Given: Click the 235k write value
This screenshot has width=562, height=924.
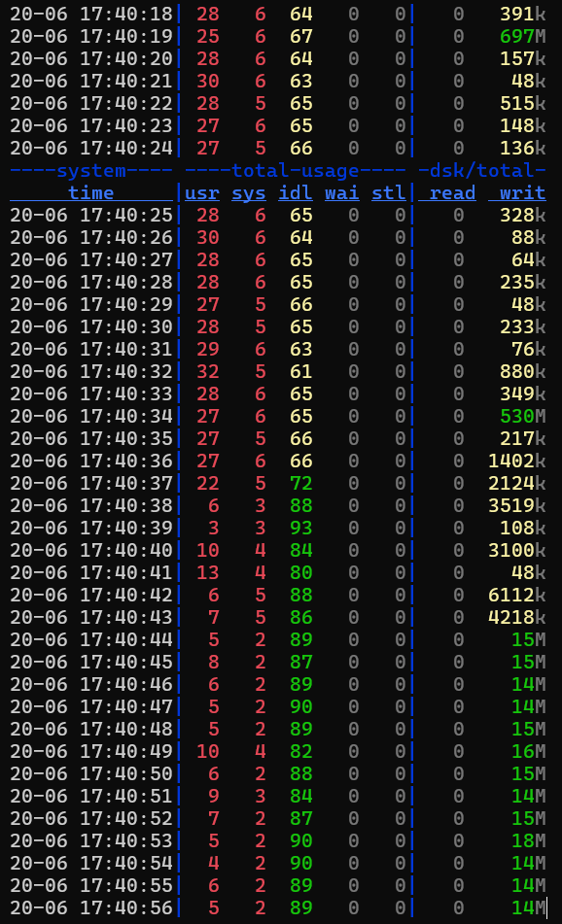Looking at the screenshot, I should [522, 283].
